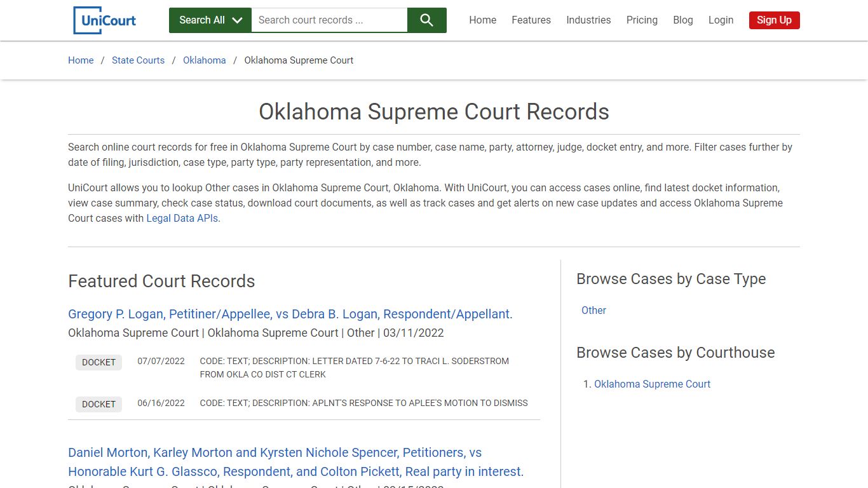Screen dimensions: 868x488
Task: Open the Home navigation menu item
Action: point(483,20)
